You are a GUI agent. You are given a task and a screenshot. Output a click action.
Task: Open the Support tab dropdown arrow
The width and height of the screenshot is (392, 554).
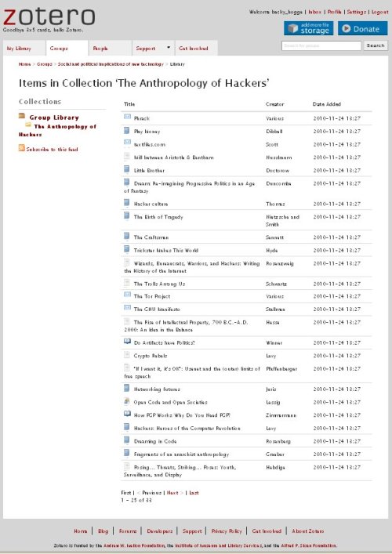(x=169, y=47)
